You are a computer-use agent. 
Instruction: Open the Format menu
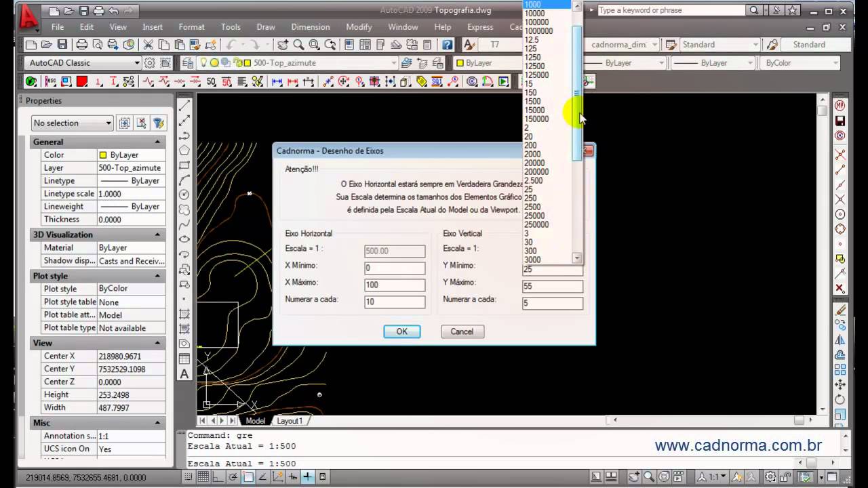point(191,27)
